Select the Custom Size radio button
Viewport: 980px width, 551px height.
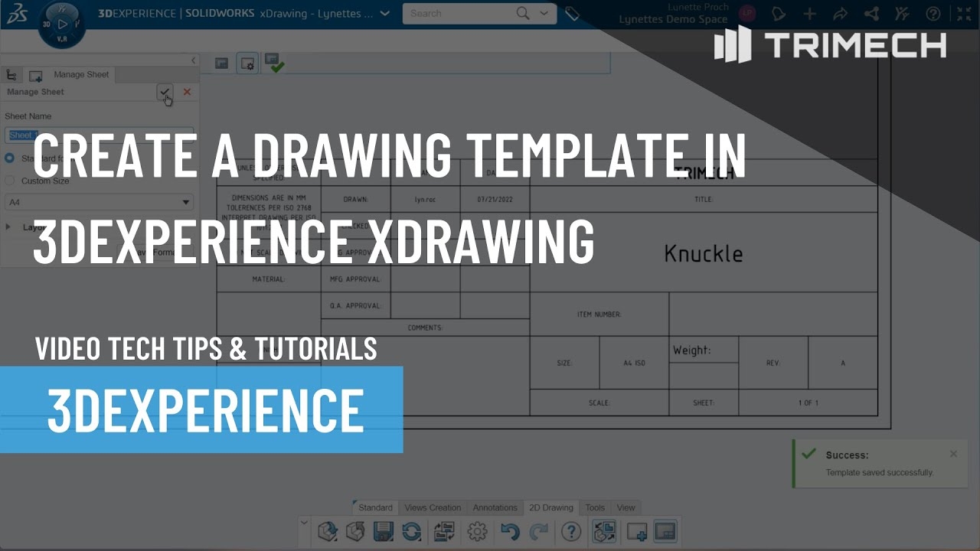pyautogui.click(x=9, y=181)
